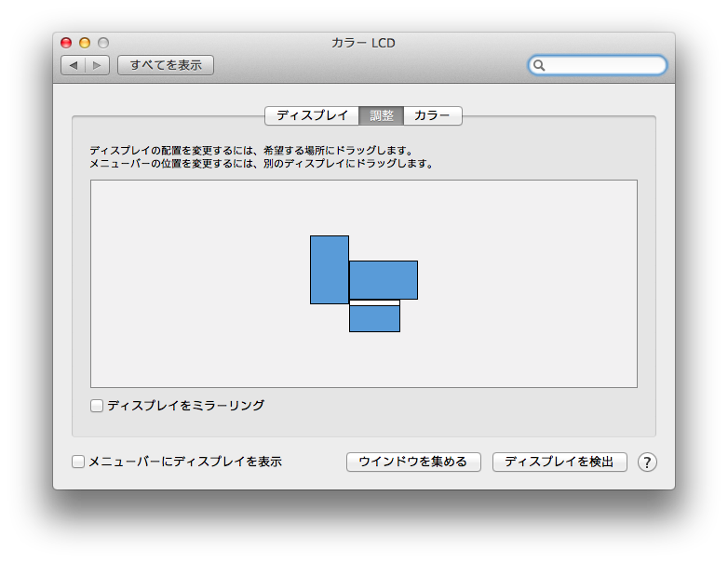
Task: Toggle メニューバーにディスプレイを表示 checkbox
Action: [x=78, y=462]
